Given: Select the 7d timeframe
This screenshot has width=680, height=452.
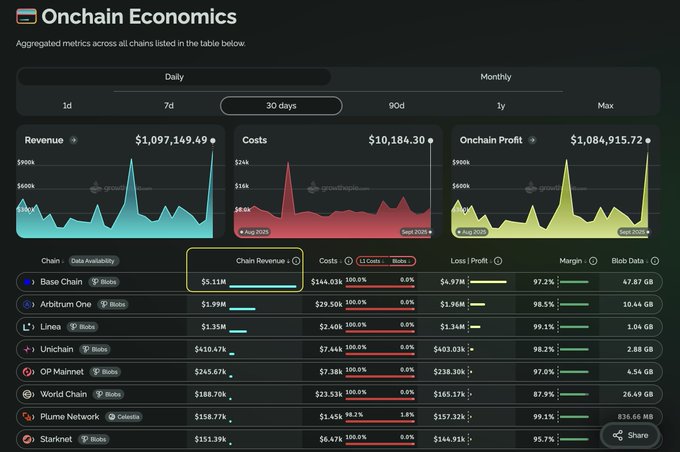Looking at the screenshot, I should [169, 105].
